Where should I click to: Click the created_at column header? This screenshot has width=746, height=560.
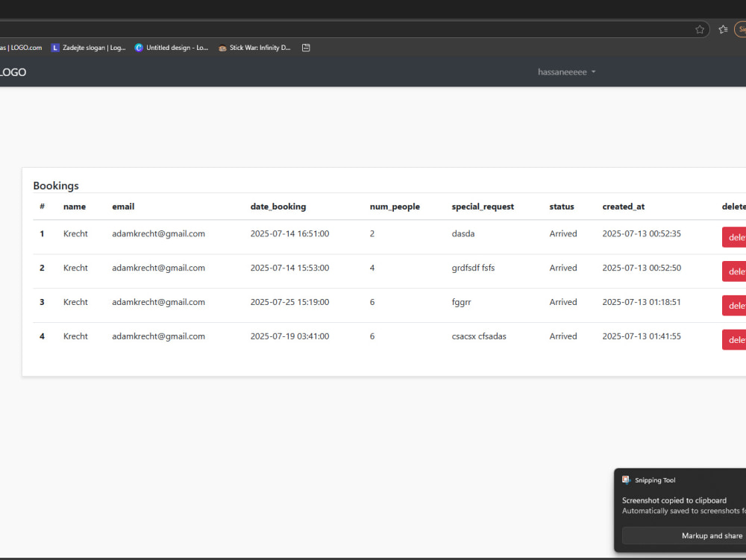623,207
